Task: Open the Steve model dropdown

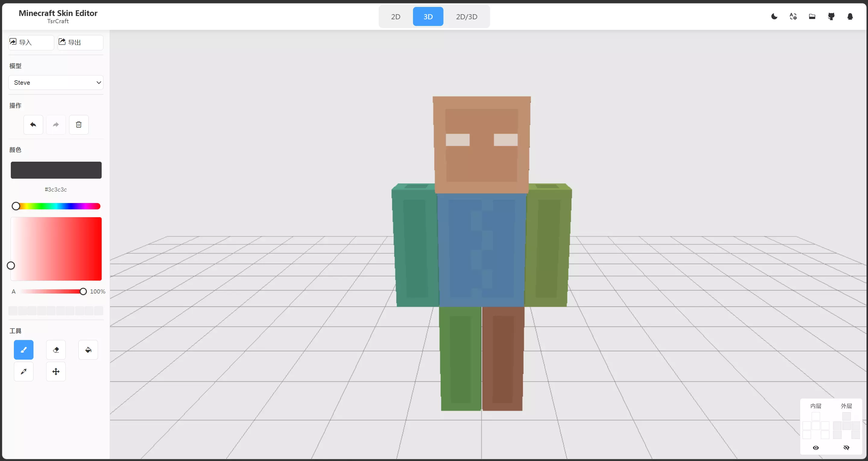Action: point(56,83)
